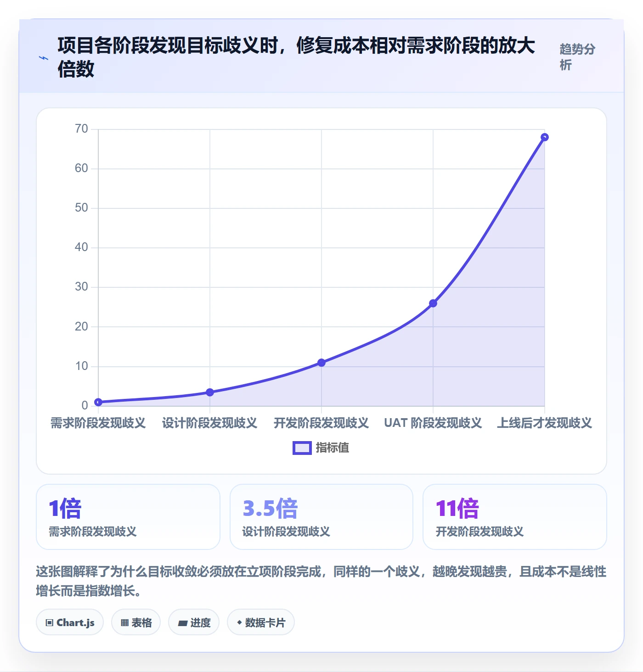Viewport: 643px width, 672px height.
Task: Select the 数据卡片 tag
Action: point(261,622)
